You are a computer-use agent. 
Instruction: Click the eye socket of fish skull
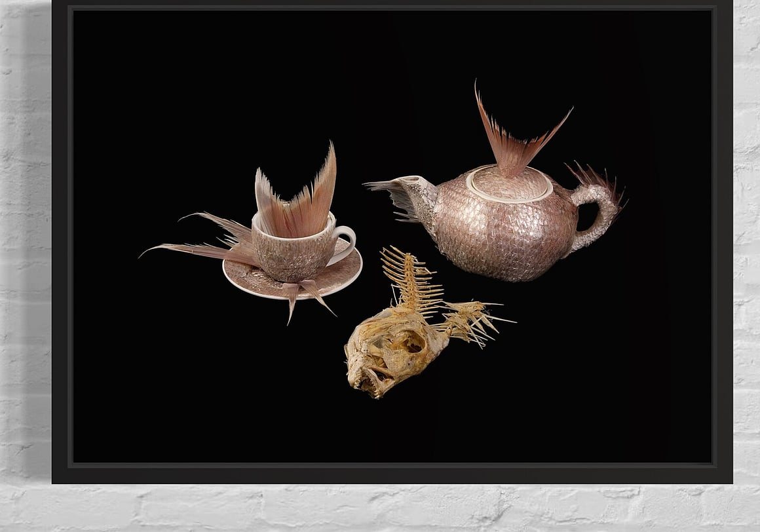click(x=414, y=344)
